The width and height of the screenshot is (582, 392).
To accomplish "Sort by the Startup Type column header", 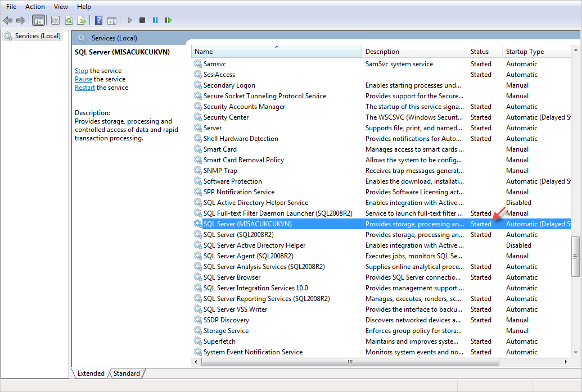I will click(x=536, y=52).
